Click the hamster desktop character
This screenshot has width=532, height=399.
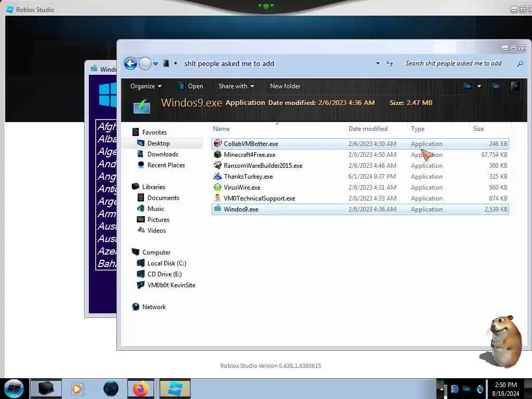coord(502,341)
